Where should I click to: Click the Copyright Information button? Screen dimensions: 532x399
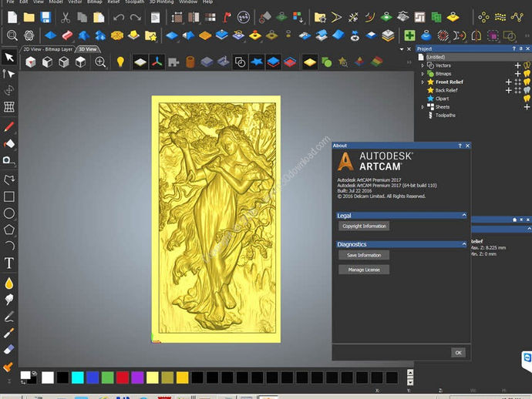(364, 226)
